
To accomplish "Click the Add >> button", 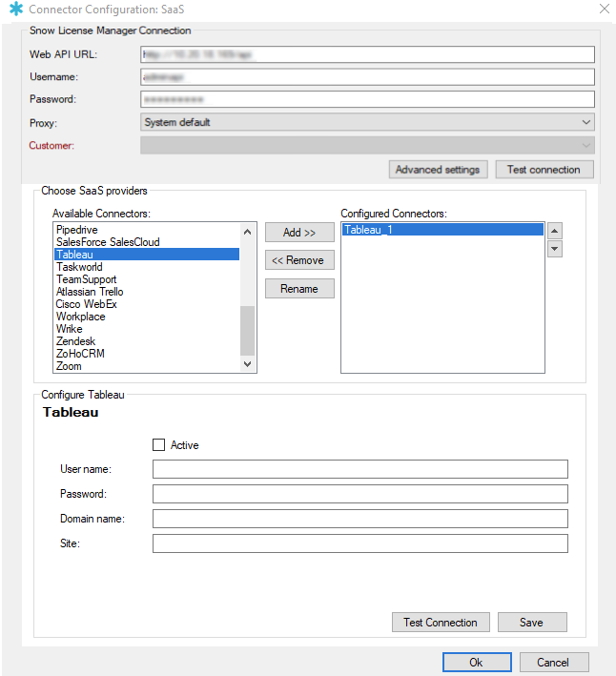I will 299,233.
